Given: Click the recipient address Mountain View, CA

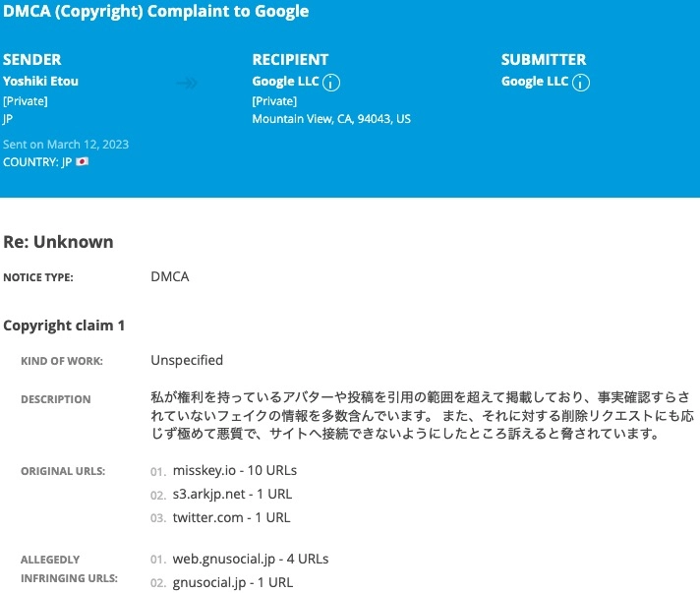Looking at the screenshot, I should click(x=331, y=119).
